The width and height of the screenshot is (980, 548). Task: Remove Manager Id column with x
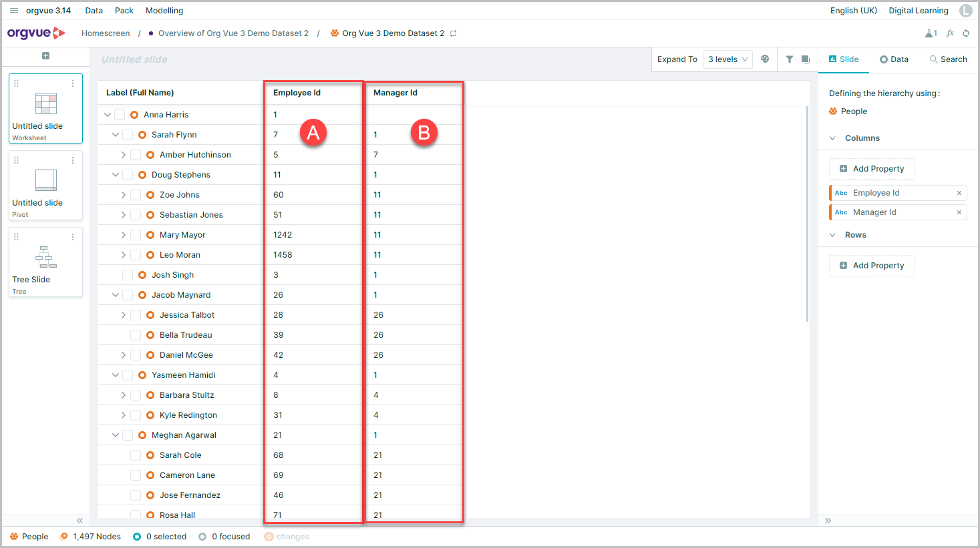(x=959, y=212)
